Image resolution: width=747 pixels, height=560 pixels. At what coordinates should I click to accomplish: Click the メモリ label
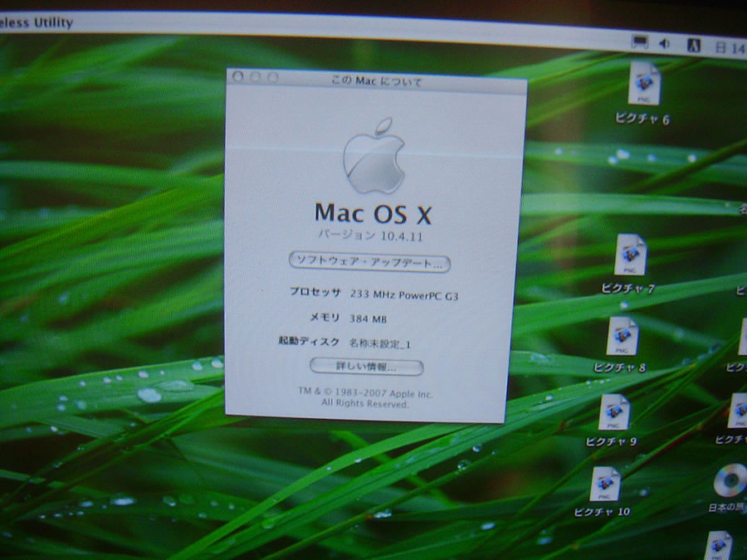(325, 317)
